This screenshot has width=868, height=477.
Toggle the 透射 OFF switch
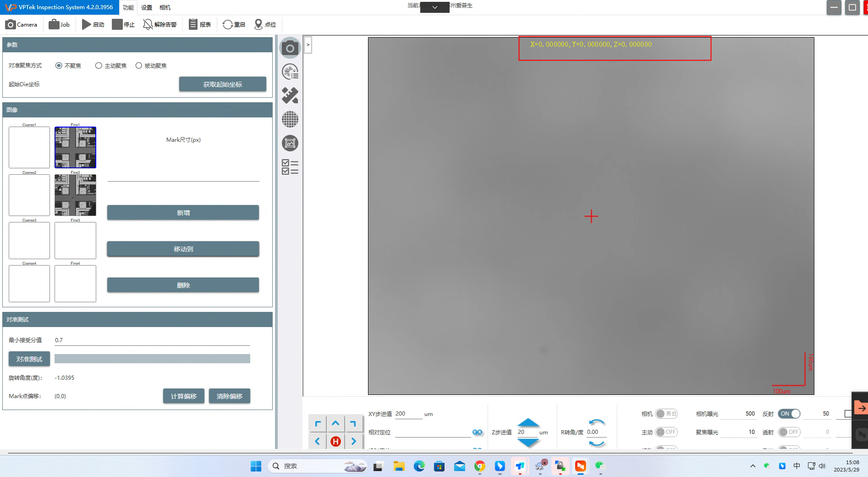[789, 432]
